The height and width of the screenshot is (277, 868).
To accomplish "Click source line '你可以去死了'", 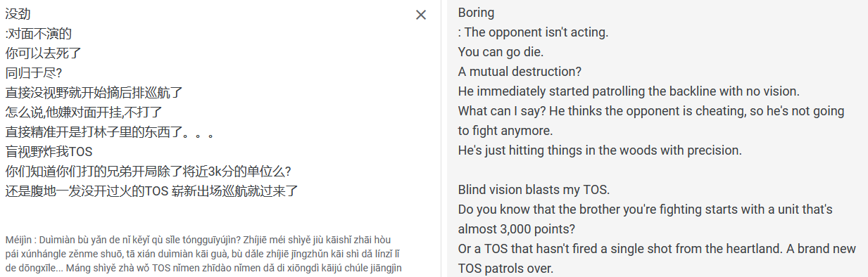I will [x=44, y=53].
